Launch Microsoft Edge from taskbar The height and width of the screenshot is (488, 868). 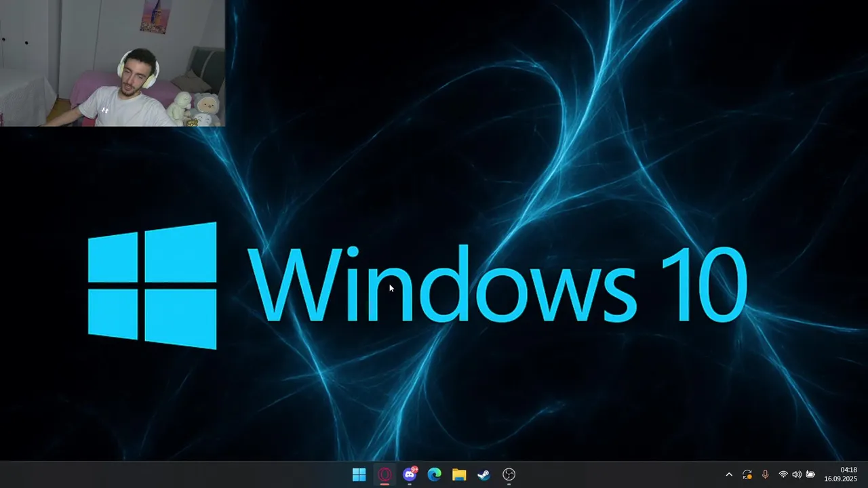(434, 474)
